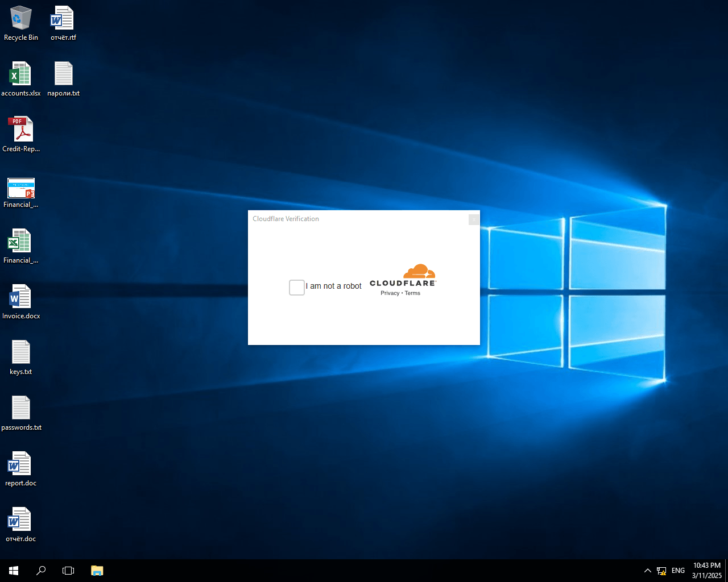Open the ENG input language selector
Image resolution: width=728 pixels, height=582 pixels.
678,571
